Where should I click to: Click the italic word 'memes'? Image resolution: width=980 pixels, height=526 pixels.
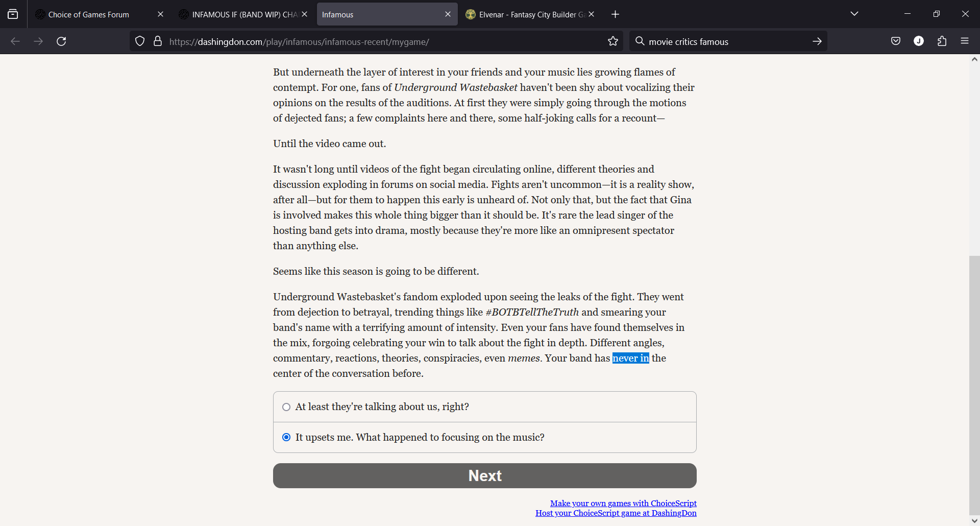(x=524, y=358)
